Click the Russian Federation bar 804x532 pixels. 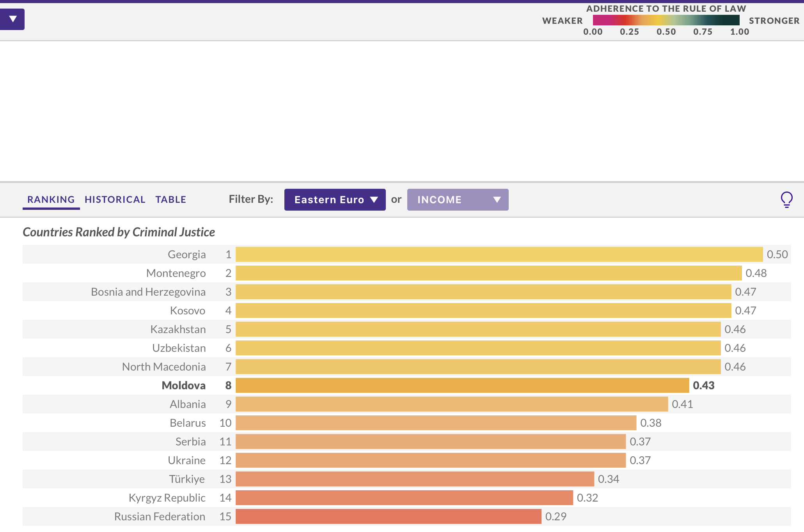pos(388,516)
